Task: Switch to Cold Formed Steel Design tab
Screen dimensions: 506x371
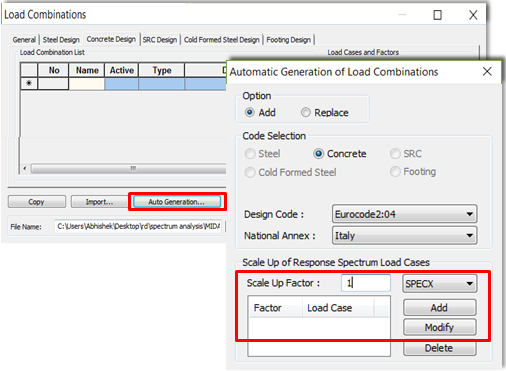Action: pyautogui.click(x=222, y=40)
